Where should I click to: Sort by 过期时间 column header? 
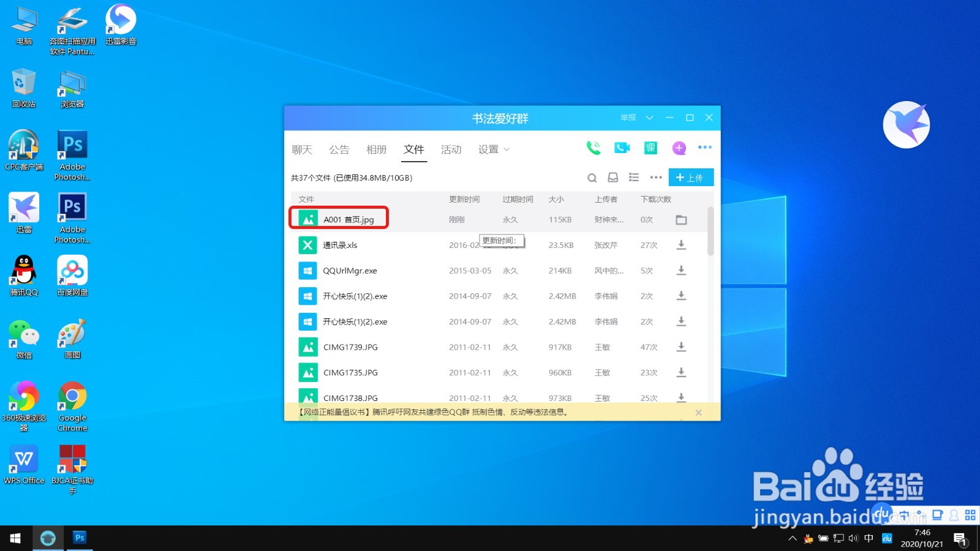[x=518, y=200]
